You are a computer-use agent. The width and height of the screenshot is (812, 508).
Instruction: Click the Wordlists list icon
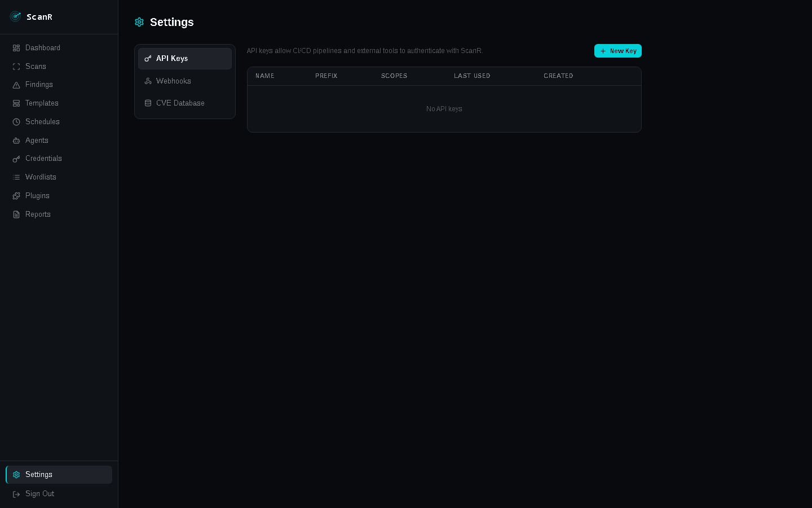(16, 177)
